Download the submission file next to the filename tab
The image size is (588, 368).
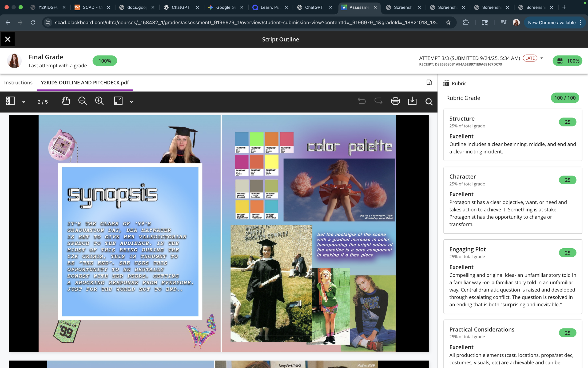[x=429, y=82]
